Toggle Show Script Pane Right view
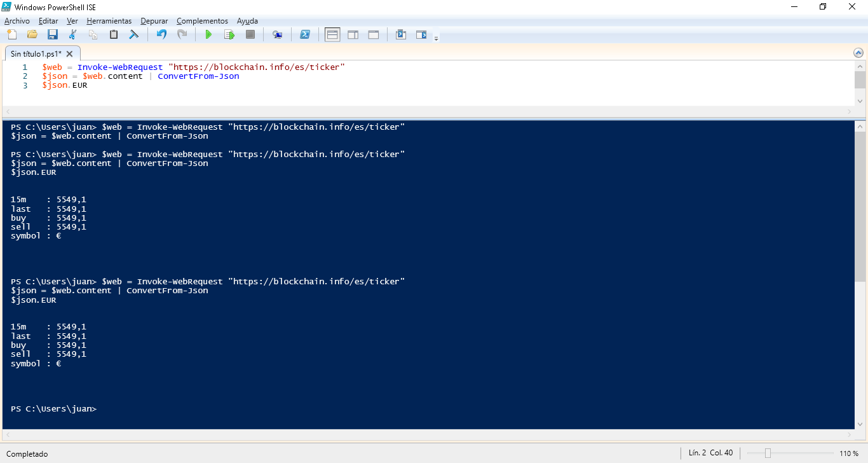The height and width of the screenshot is (463, 868). 353,34
